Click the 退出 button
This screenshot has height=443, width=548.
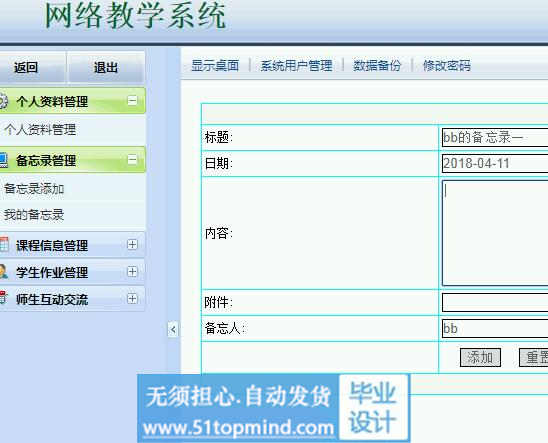click(x=106, y=67)
